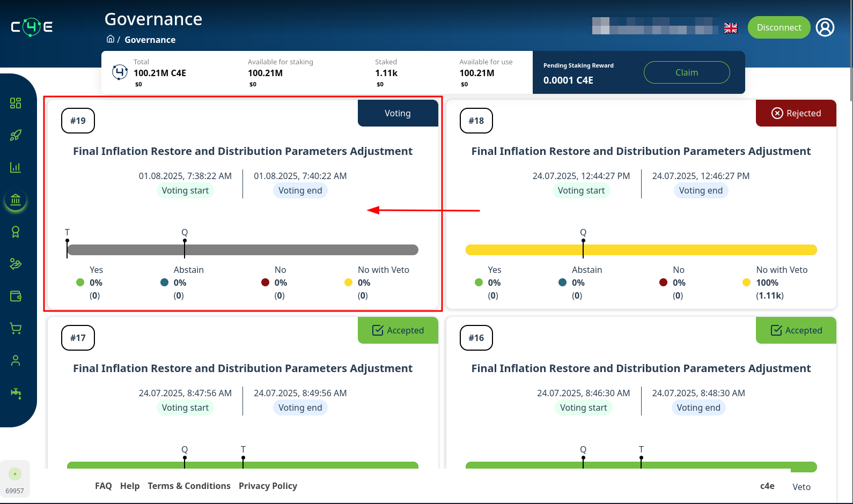Open proposal #19 voting card title
The width and height of the screenshot is (853, 504).
pos(242,151)
